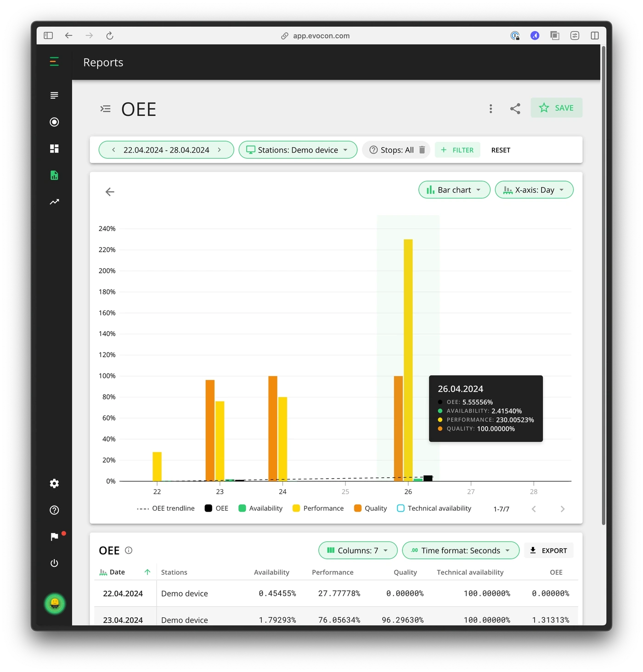This screenshot has height=672, width=643.
Task: Sort table by Date column header
Action: [117, 572]
